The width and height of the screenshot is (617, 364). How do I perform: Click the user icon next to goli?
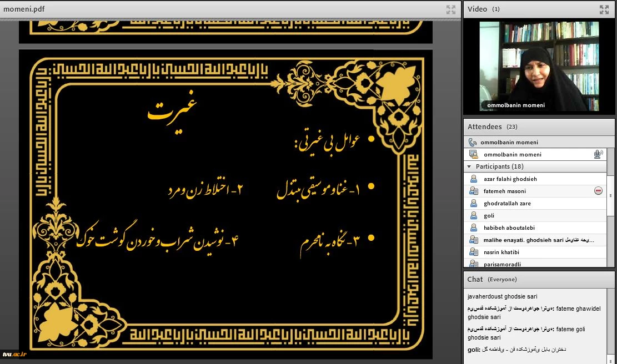click(x=474, y=215)
